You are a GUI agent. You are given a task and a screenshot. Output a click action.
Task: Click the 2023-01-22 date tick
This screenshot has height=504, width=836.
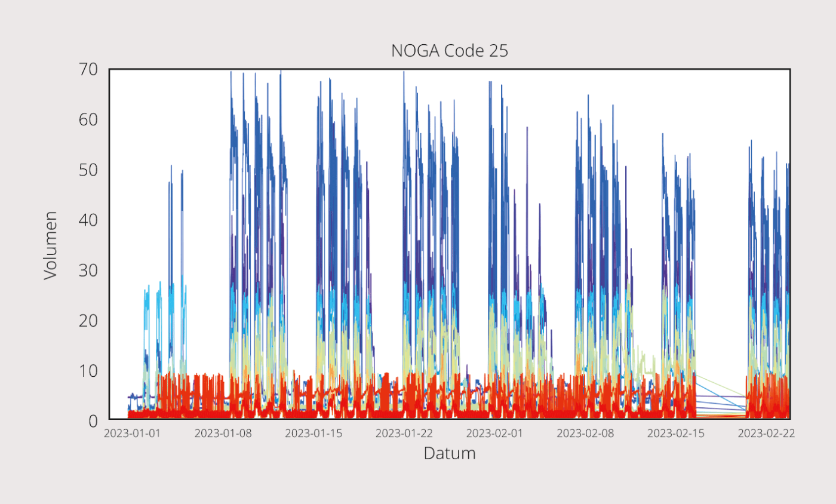404,434
